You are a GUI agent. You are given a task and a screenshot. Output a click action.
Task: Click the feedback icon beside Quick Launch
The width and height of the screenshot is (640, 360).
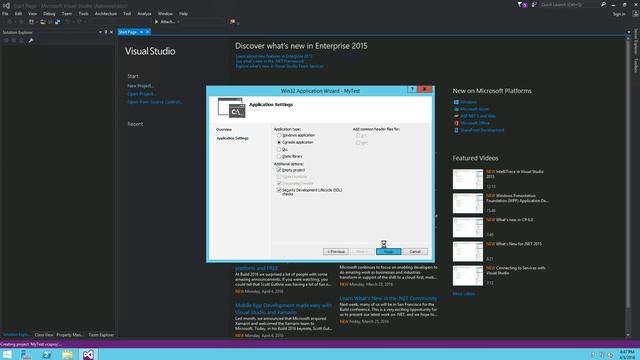point(534,4)
